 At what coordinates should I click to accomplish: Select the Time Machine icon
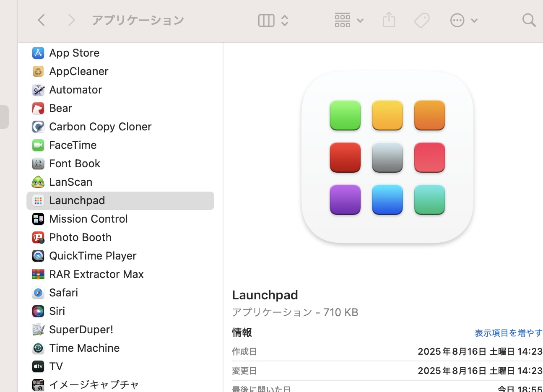[38, 348]
